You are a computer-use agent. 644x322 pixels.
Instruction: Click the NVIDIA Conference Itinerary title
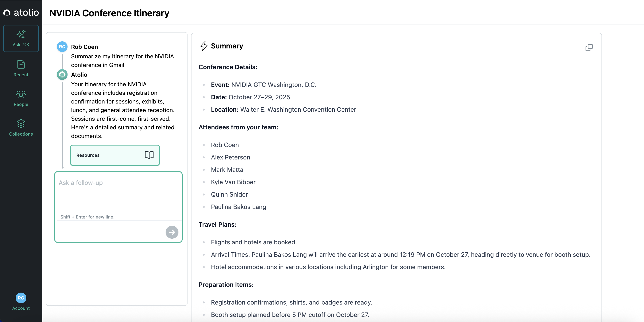tap(109, 13)
